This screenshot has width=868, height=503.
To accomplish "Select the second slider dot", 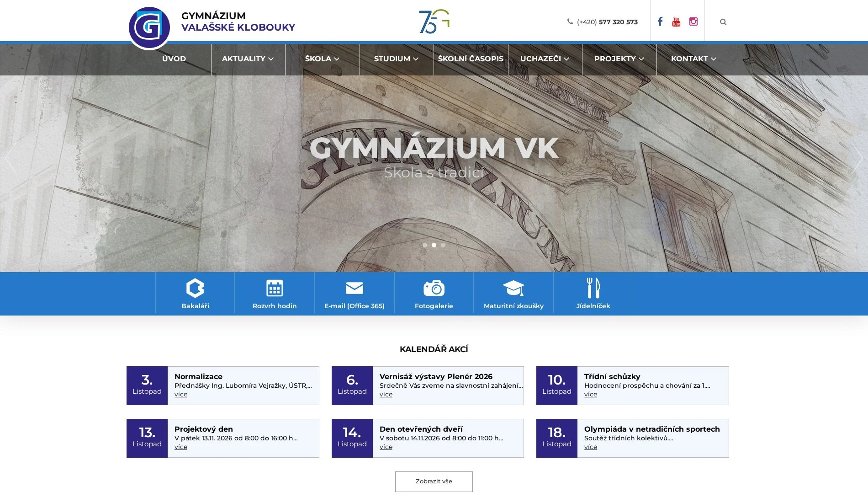I will pyautogui.click(x=434, y=245).
